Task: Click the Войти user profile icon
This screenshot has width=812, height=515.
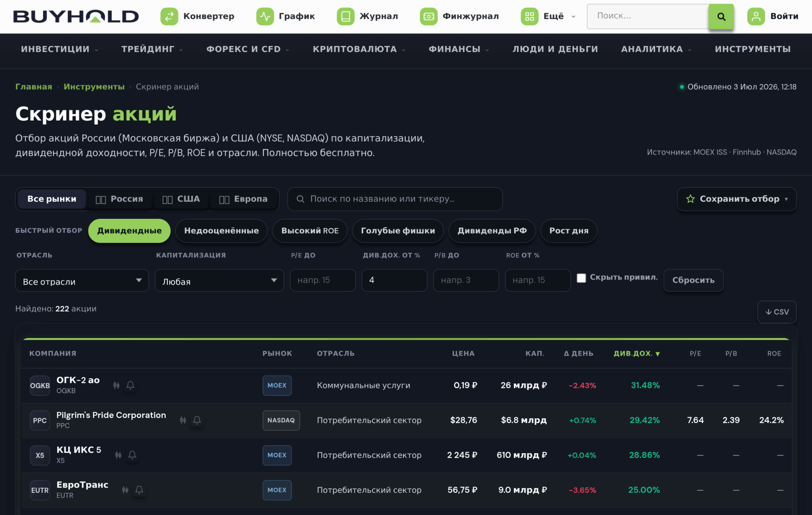Action: tap(756, 16)
